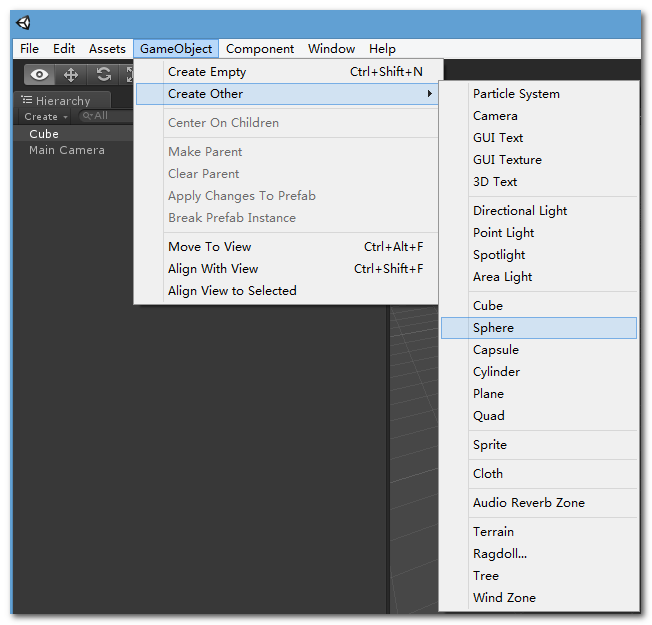The height and width of the screenshot is (625, 652).
Task: Create a Plane primitive
Action: coord(539,394)
